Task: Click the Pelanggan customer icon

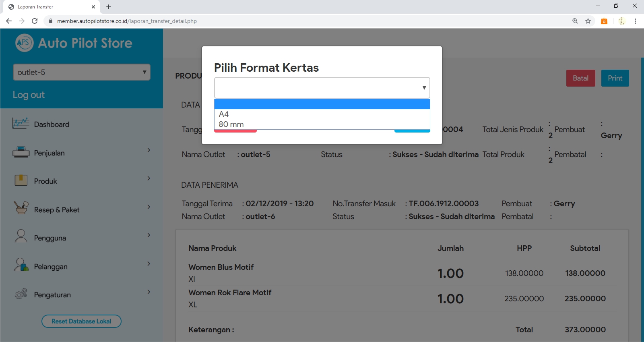Action: click(21, 265)
